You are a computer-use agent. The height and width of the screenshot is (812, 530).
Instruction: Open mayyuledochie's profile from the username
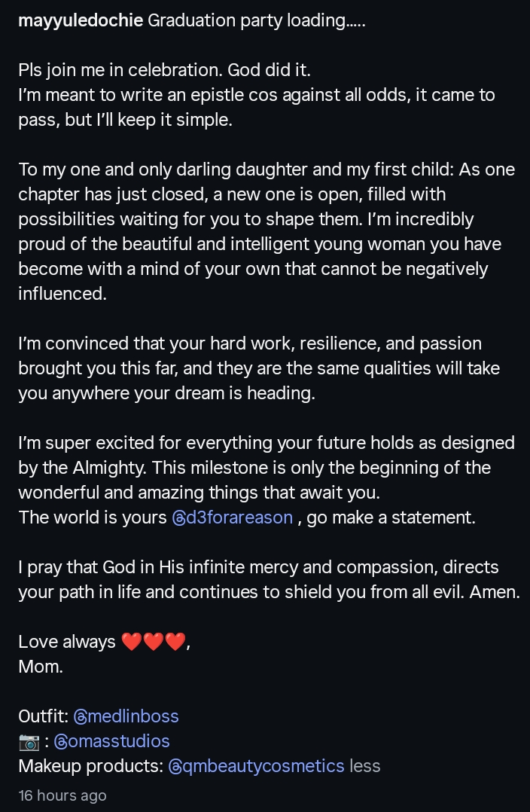[x=81, y=20]
